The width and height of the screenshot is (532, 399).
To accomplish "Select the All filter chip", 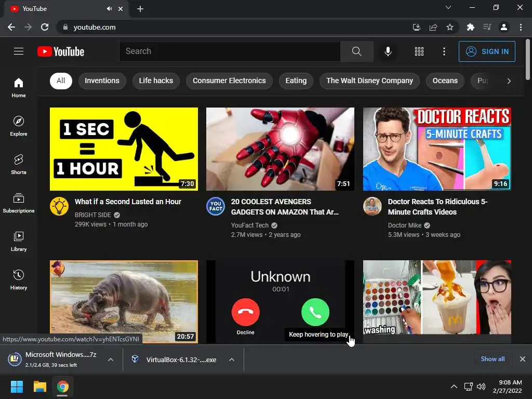I will pos(61,81).
